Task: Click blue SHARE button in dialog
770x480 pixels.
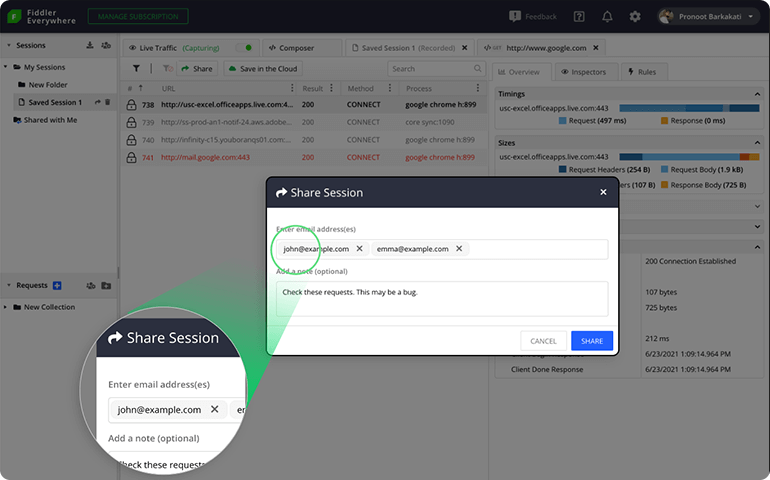Action: pos(592,341)
